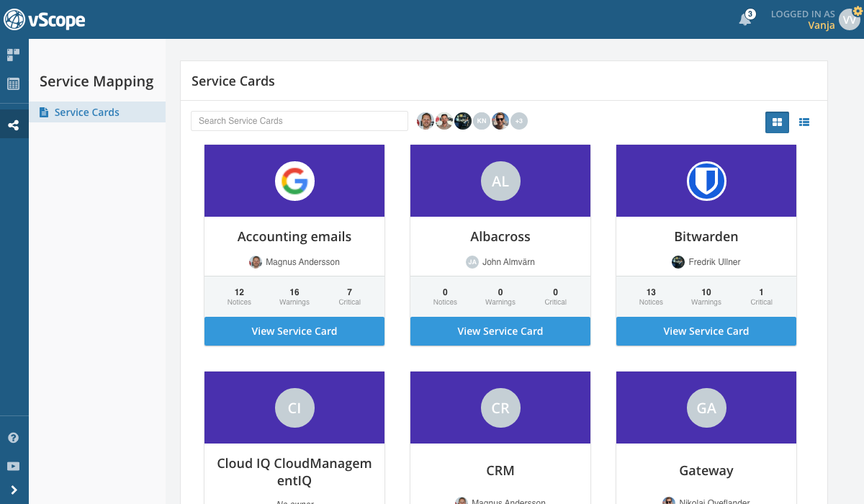Click 0 Notices on Albacross
Screen dimensions: 864x504
[445, 297]
